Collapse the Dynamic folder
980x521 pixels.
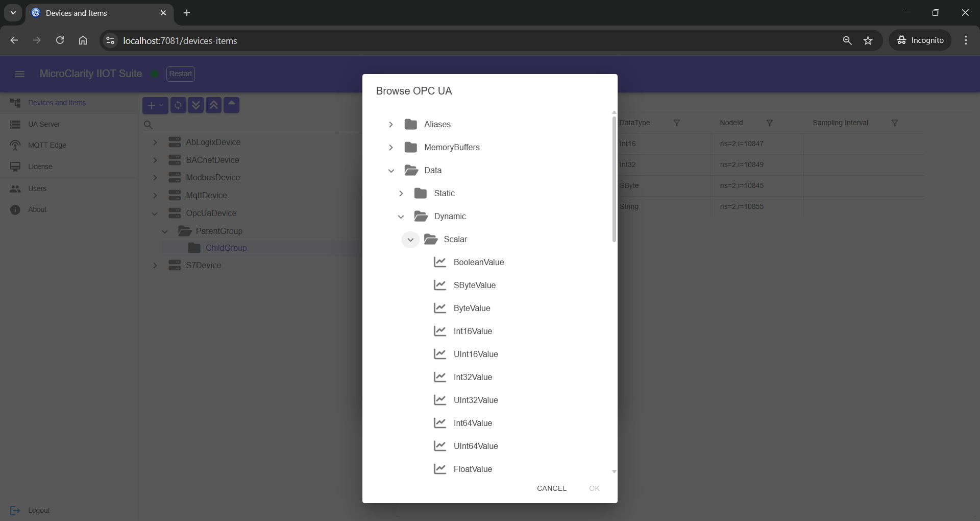[401, 217]
